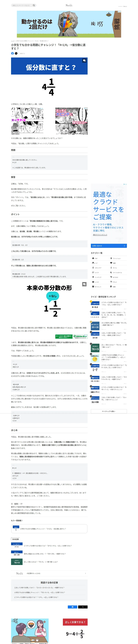138x644 pixels.
Task: Click the さっそく大ピンチに manga ad thumbnail
Action: click(x=71, y=121)
